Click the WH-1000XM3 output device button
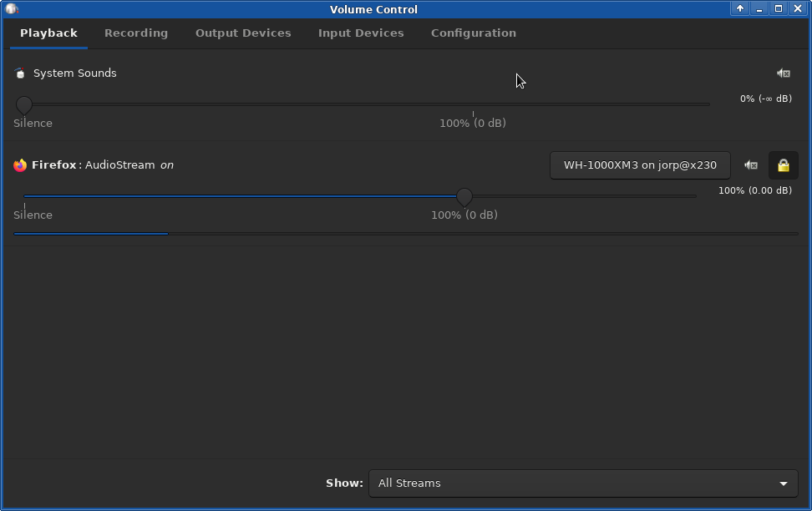This screenshot has width=812, height=511. click(x=640, y=165)
